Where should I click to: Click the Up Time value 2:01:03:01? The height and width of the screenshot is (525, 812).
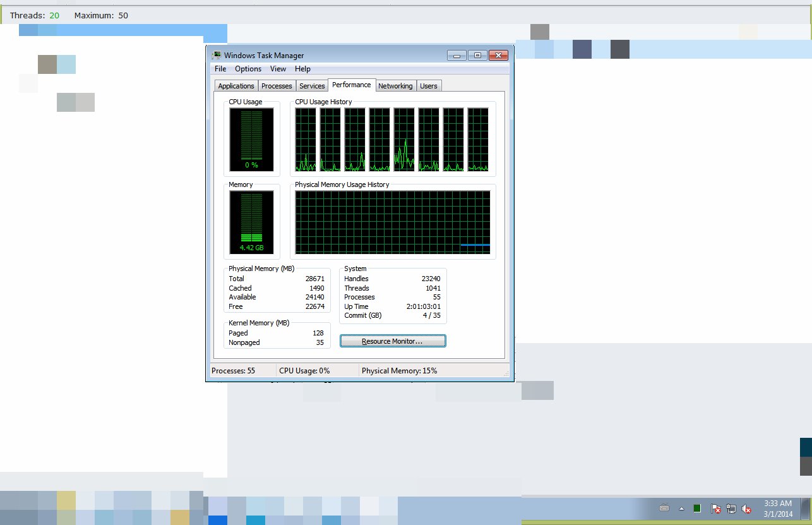tap(422, 306)
